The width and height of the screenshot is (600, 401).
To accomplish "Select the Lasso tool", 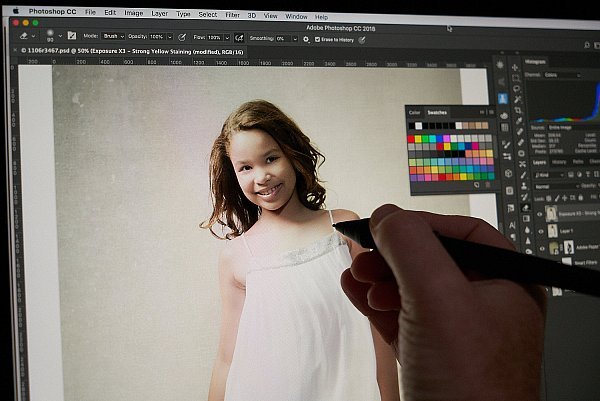I will point(517,89).
